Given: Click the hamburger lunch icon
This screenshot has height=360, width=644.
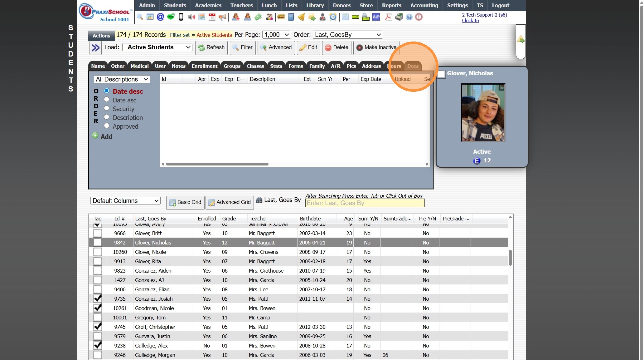Looking at the screenshot, I should click(x=281, y=17).
